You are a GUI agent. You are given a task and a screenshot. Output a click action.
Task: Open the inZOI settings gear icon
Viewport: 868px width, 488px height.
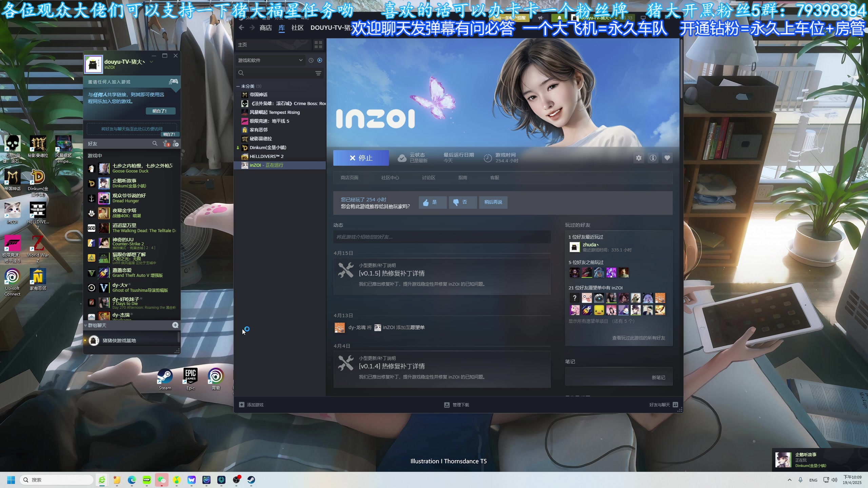(638, 158)
